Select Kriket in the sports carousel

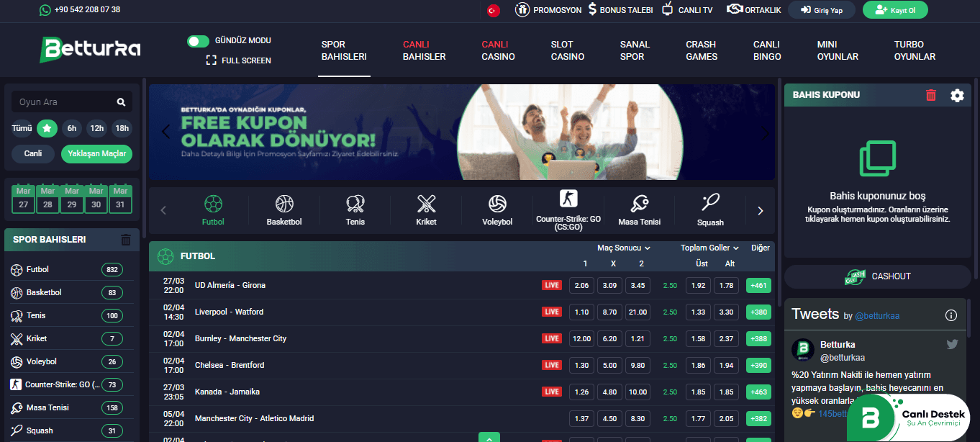427,210
